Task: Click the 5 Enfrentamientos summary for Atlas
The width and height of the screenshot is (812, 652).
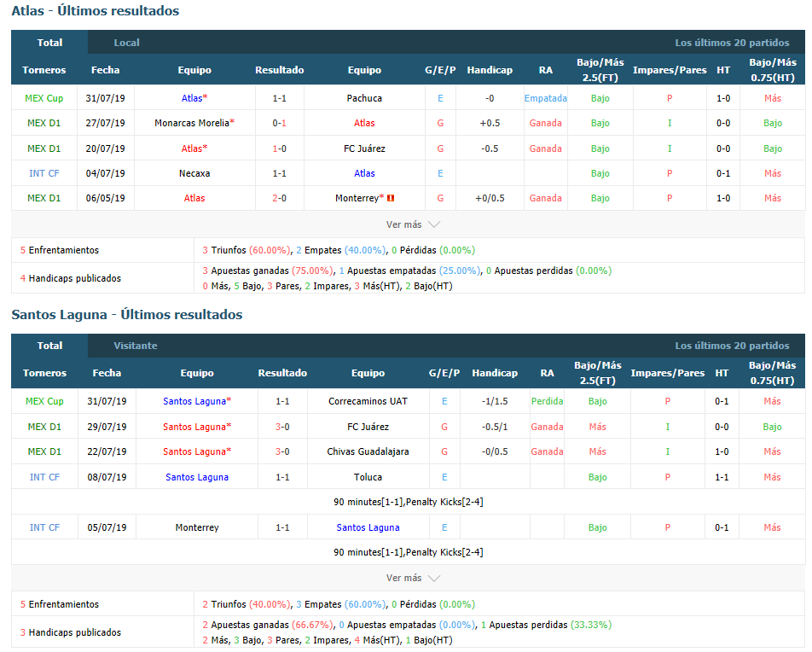Action: (59, 250)
